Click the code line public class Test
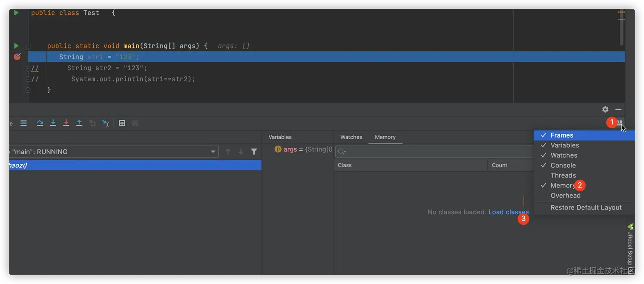 tap(73, 13)
